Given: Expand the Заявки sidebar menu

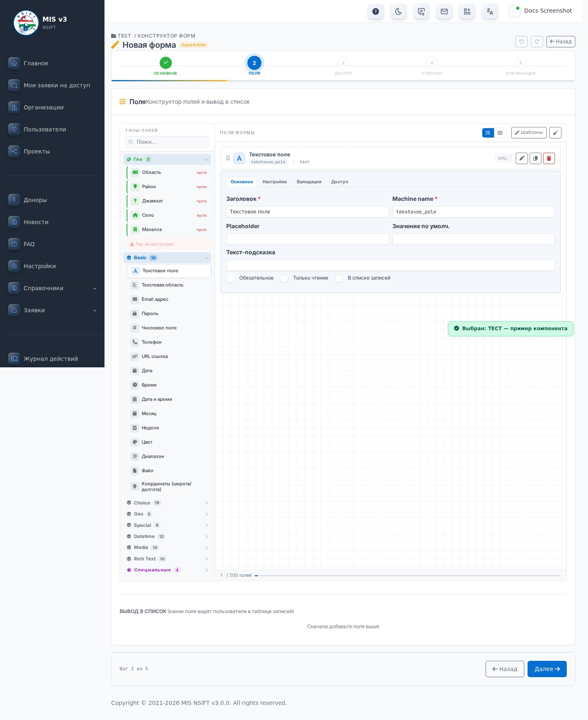Looking at the screenshot, I should click(x=52, y=310).
